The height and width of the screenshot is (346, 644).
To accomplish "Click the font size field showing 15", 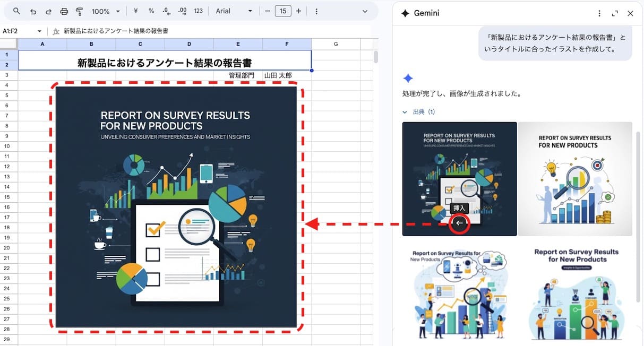I will tap(283, 11).
